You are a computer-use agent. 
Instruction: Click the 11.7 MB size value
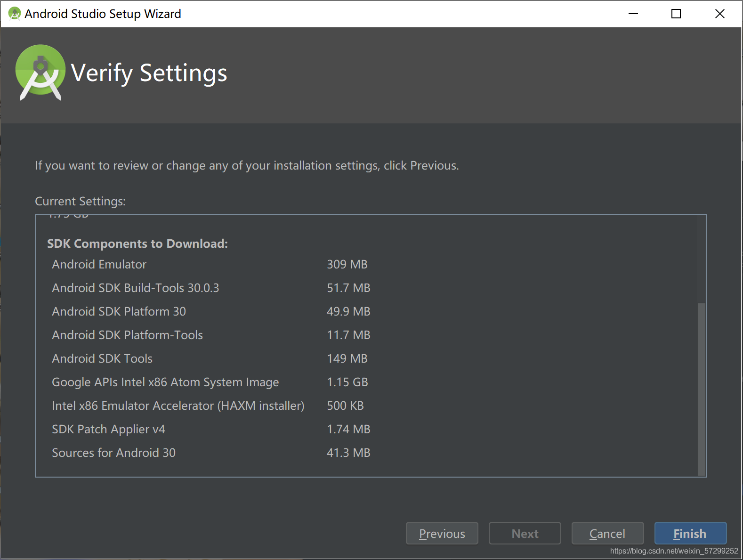click(x=348, y=335)
